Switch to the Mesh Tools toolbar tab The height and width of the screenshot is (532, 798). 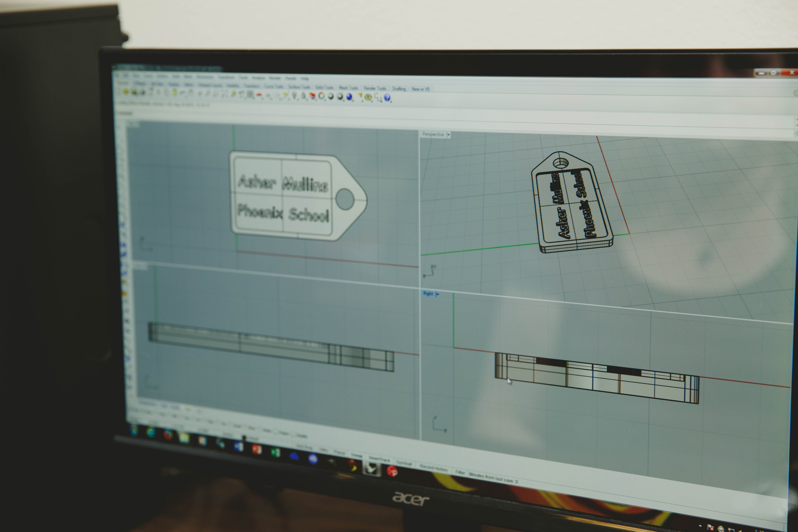349,88
